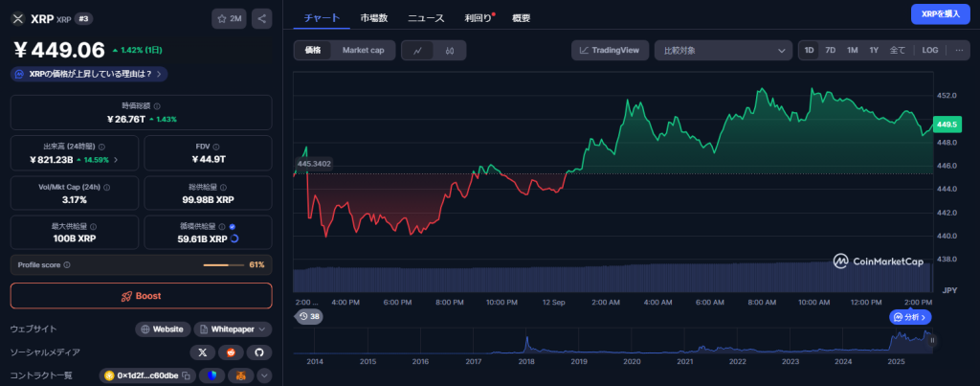Screen dimensions: 980x386
Task: Set chart range to 7D
Action: click(x=831, y=50)
